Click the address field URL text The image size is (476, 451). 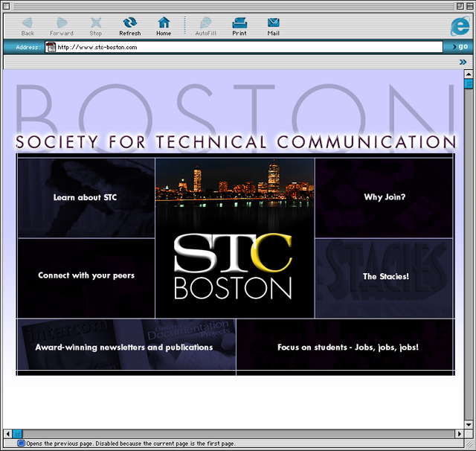[97, 47]
